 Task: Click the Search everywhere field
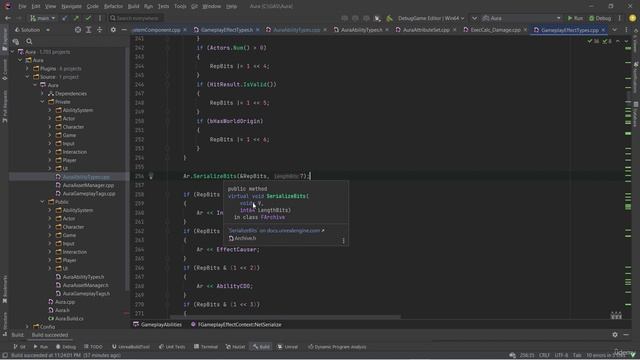point(136,18)
